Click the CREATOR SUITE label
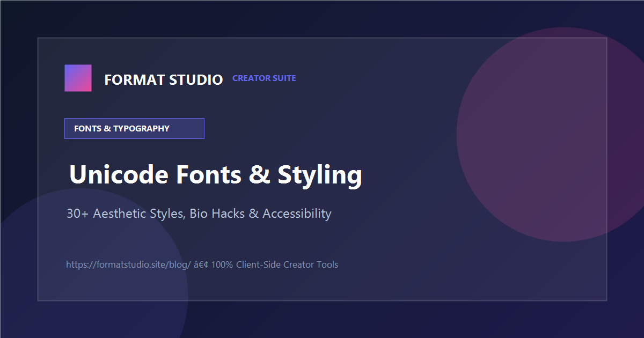The width and height of the screenshot is (644, 338). click(264, 78)
